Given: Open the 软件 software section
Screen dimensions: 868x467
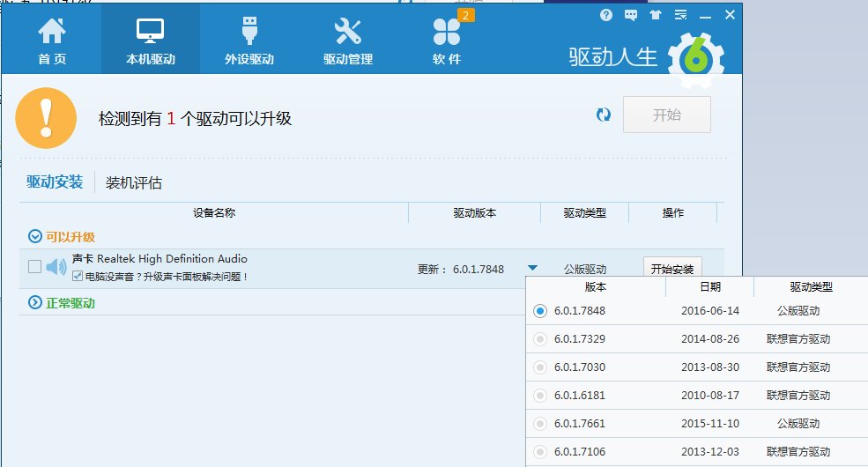Looking at the screenshot, I should tap(446, 42).
